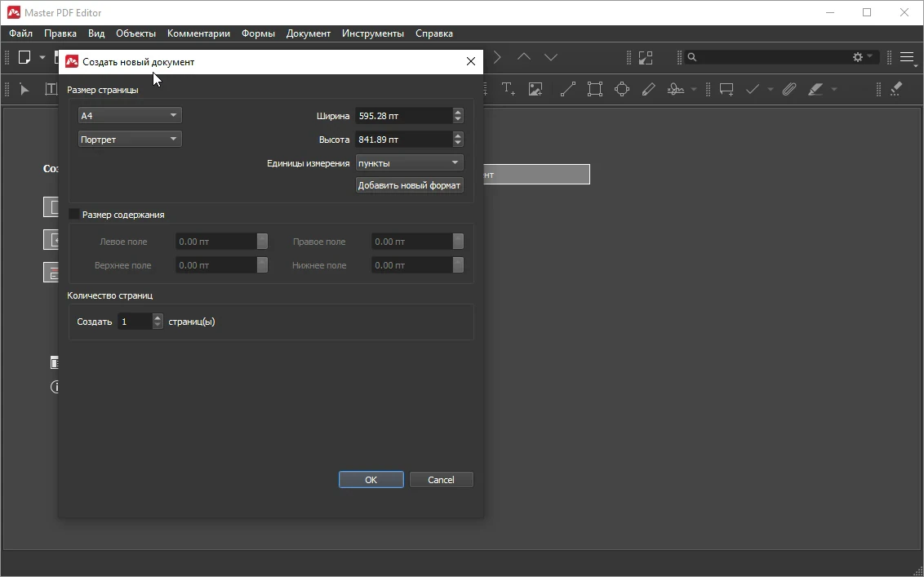Toggle the full screen view icon
Image resolution: width=924 pixels, height=577 pixels.
646,57
